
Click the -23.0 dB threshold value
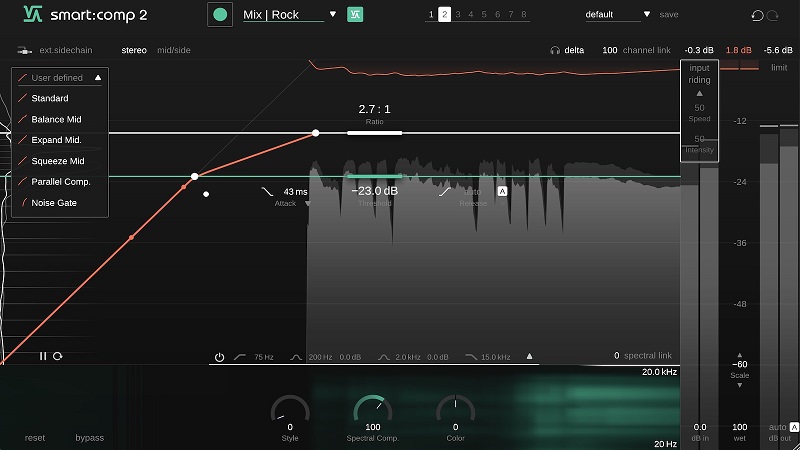pyautogui.click(x=374, y=191)
